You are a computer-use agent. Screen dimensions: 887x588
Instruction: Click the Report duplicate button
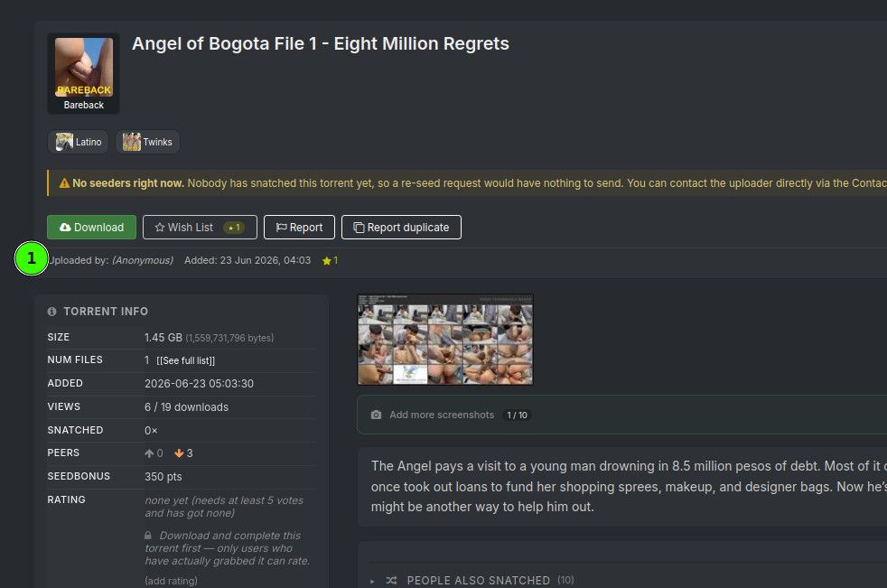[x=401, y=227]
